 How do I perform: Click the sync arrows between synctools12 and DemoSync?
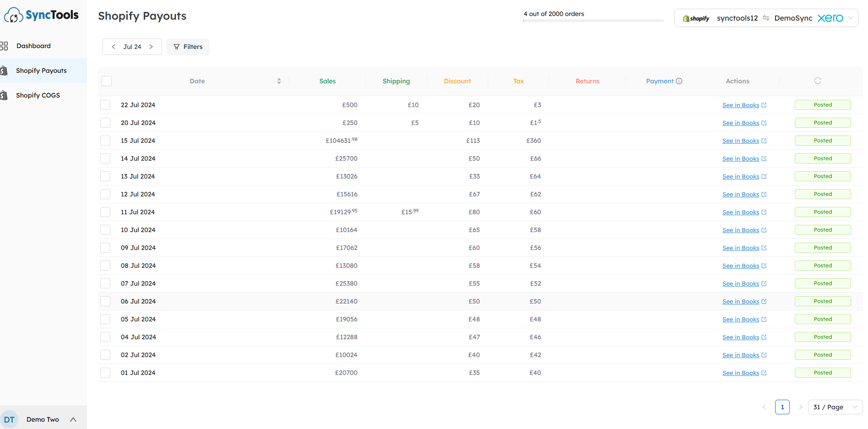tap(766, 18)
